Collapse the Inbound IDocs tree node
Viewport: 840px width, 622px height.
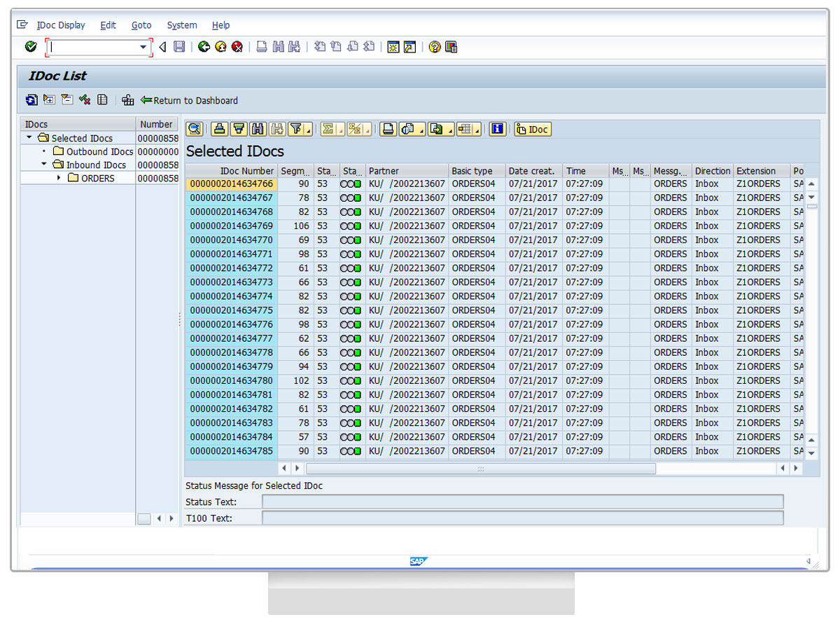[x=43, y=165]
